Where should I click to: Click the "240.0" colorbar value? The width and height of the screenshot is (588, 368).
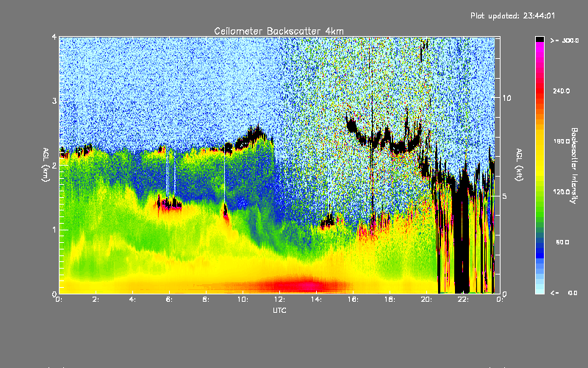coord(562,91)
